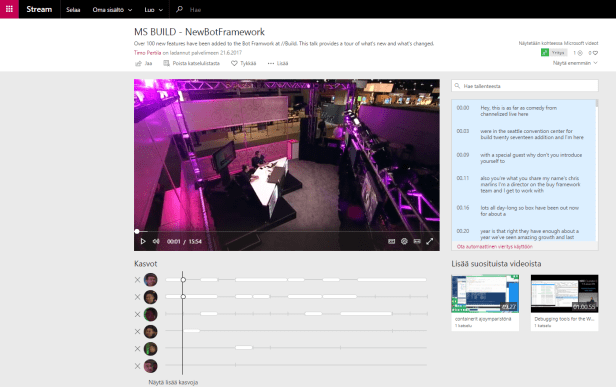Like the video with Tykkää heart
Viewport: 616px width, 387px height.
(x=244, y=63)
